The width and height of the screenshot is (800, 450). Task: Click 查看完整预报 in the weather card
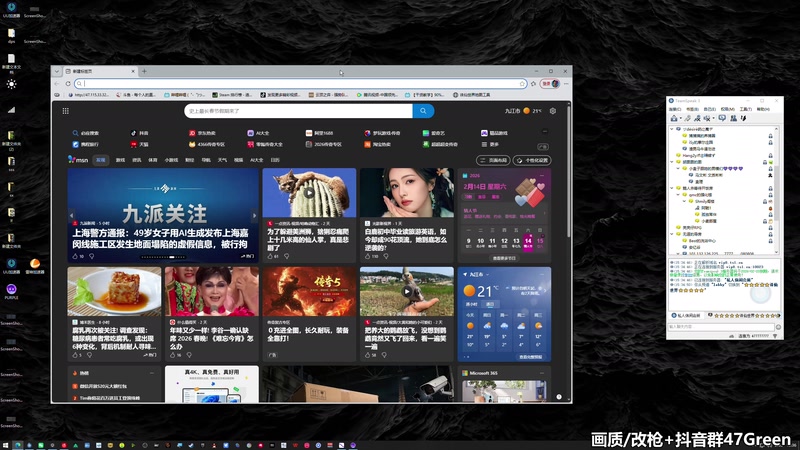tap(531, 357)
